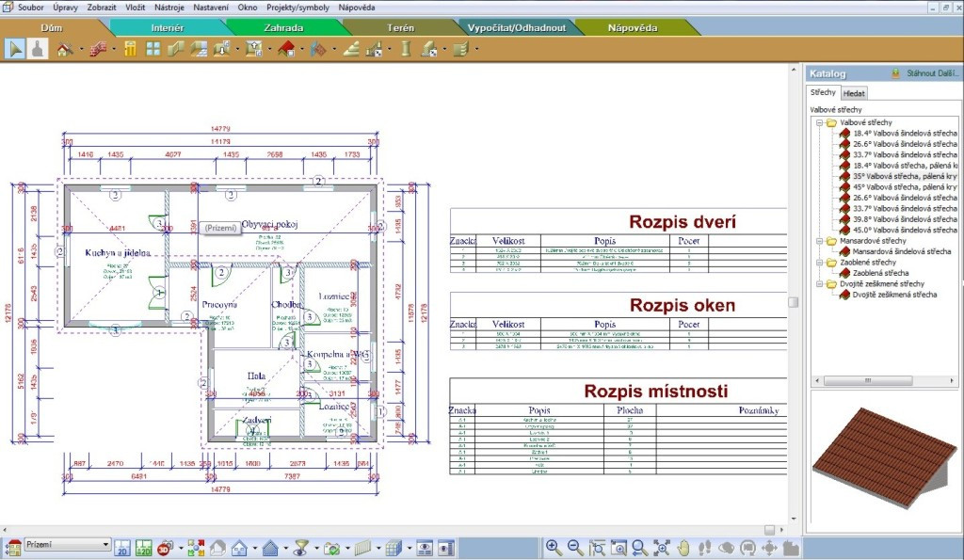Open the Nástroje menu
This screenshot has height=560, width=964.
(x=169, y=8)
